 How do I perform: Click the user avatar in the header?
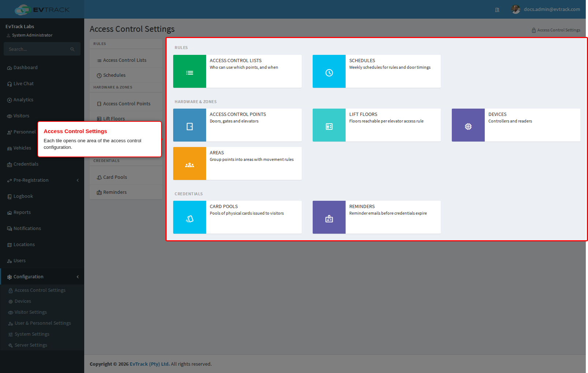click(516, 10)
